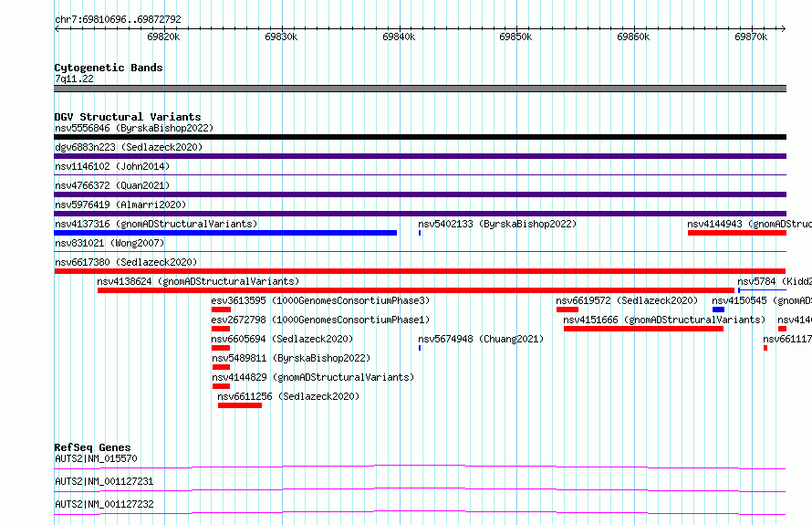Open esv2672798 1000GenomesConsortiumPhase1 variant
Screen dimensions: 812x525
click(320, 320)
